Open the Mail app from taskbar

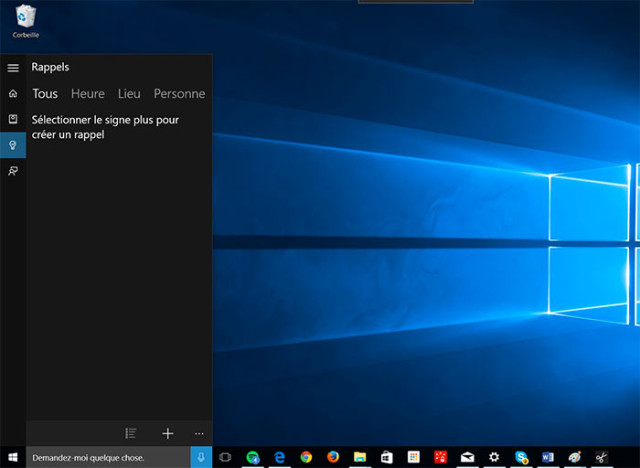tap(467, 457)
